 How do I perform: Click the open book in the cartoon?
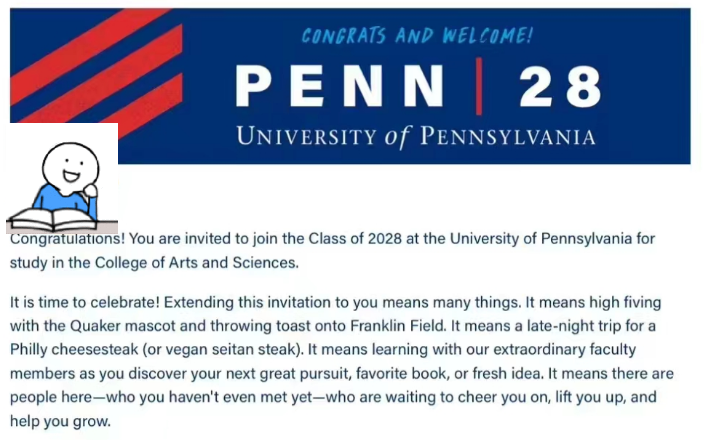click(52, 218)
